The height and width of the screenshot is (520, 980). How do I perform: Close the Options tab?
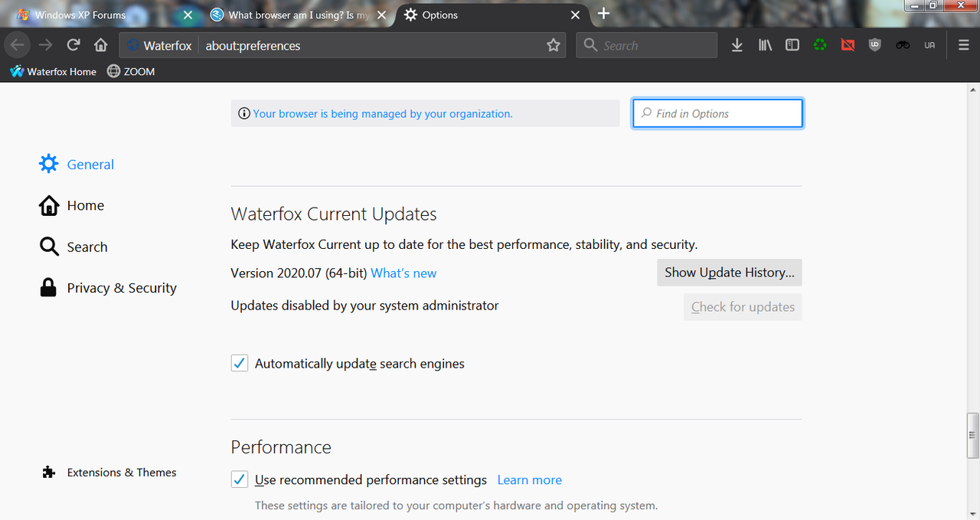[575, 15]
